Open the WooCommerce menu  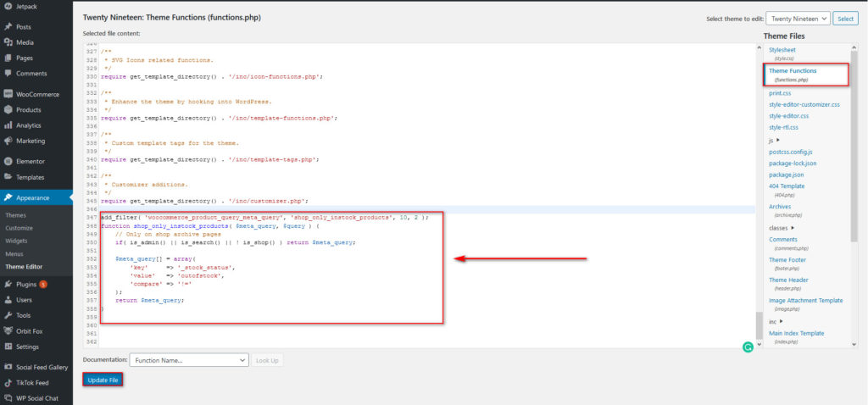point(36,94)
